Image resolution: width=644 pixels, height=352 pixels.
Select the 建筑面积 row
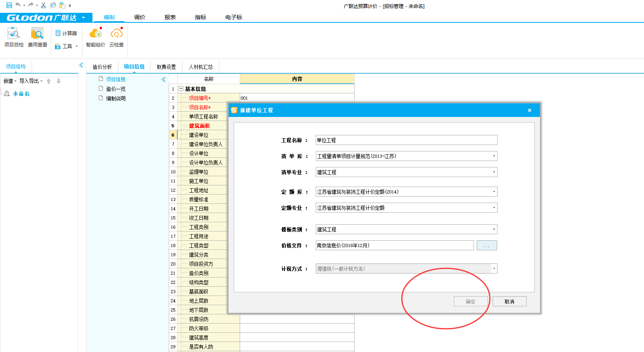199,126
